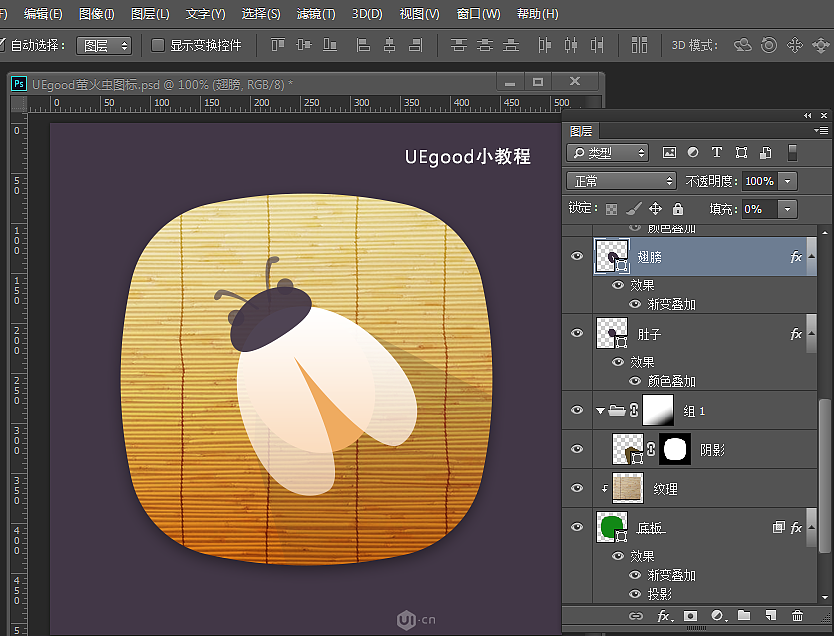Open the 自动选择 图层 dropdown
The width and height of the screenshot is (834, 636).
[104, 46]
